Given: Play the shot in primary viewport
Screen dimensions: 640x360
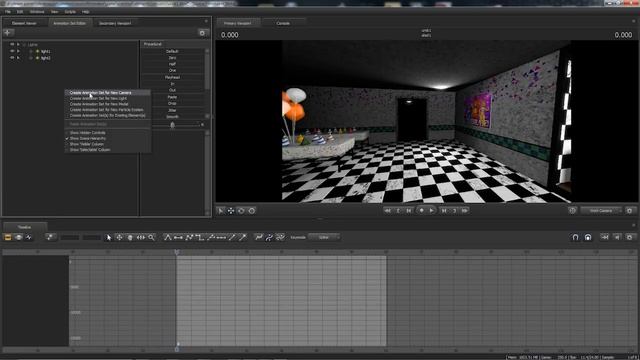Looking at the screenshot, I should [x=432, y=211].
